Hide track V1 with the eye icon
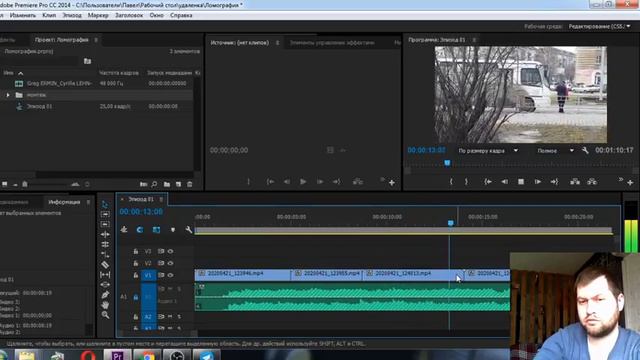The width and height of the screenshot is (640, 360). [170, 275]
